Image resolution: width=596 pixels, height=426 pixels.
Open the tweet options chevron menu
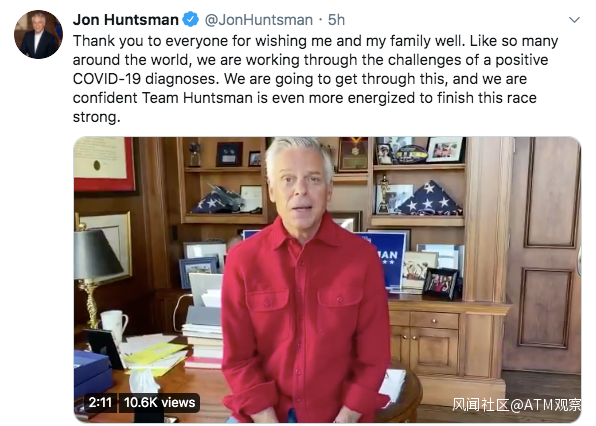point(574,20)
